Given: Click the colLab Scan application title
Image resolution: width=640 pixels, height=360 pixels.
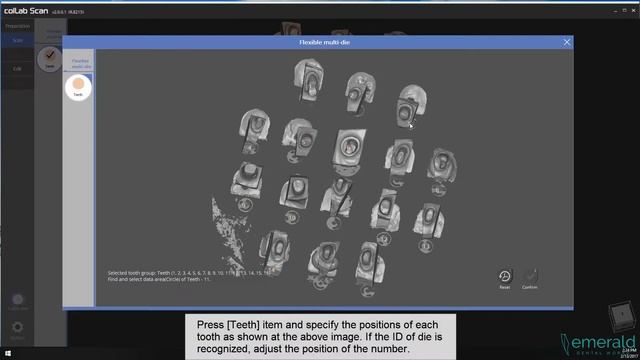Looking at the screenshot, I should tap(26, 11).
